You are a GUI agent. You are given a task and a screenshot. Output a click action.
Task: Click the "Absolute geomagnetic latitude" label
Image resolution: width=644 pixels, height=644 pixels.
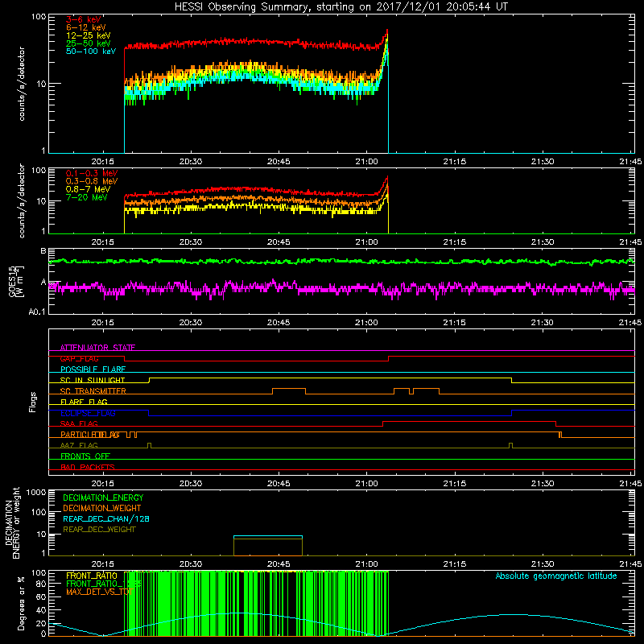click(x=556, y=576)
